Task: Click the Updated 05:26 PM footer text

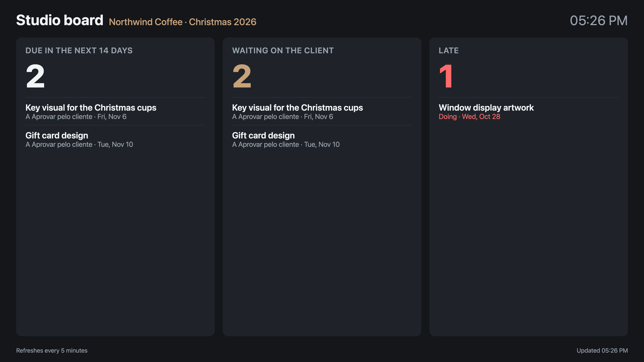Action: click(602, 350)
